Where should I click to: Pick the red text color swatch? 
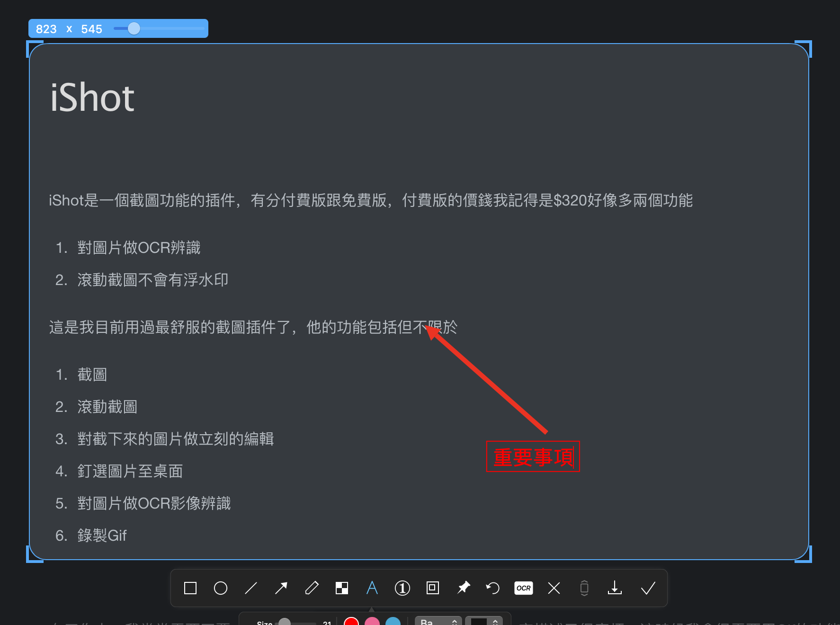(x=351, y=621)
